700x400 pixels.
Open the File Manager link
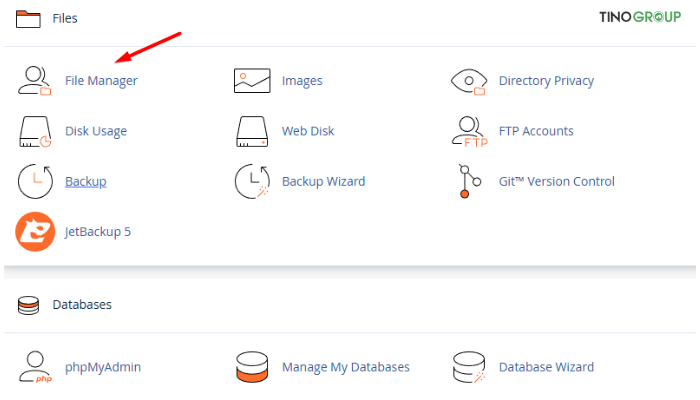click(101, 81)
